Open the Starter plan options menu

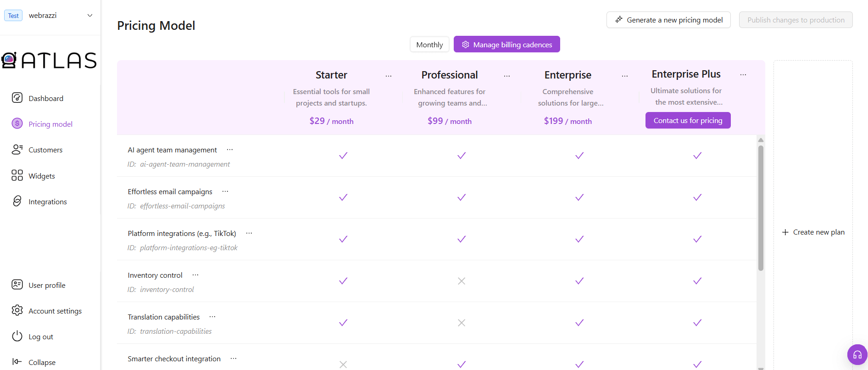tap(388, 76)
